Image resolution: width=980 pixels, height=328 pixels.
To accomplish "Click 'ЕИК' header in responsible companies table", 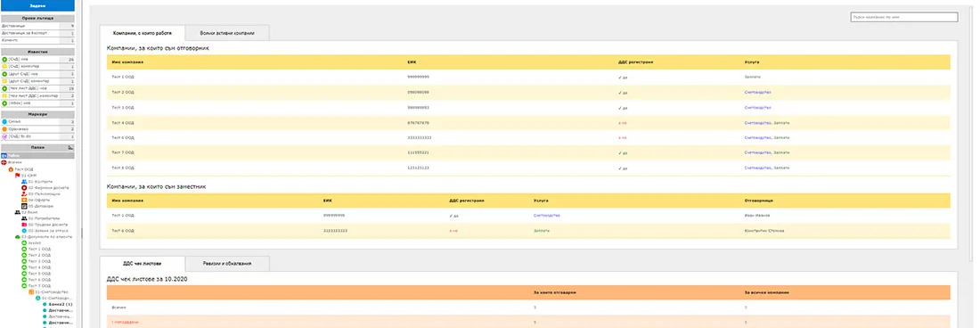I will point(411,61).
